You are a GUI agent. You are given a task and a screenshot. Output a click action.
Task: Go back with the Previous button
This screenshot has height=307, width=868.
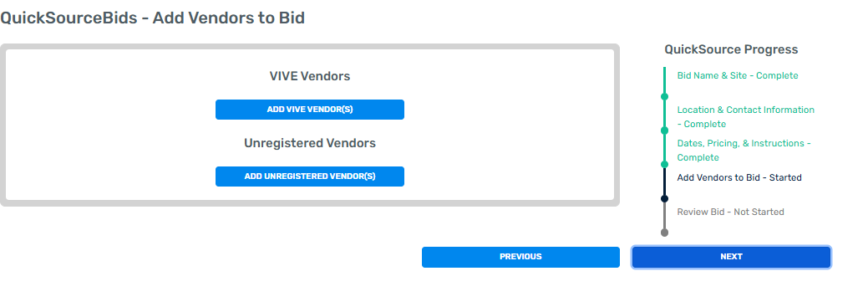[520, 257]
